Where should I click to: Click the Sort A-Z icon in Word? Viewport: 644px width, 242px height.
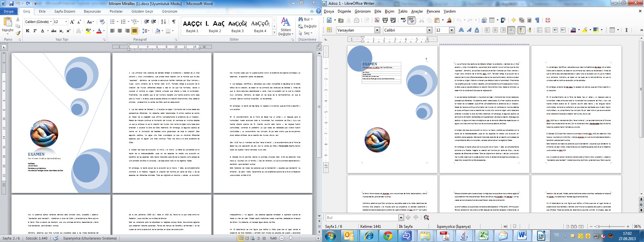[163, 22]
